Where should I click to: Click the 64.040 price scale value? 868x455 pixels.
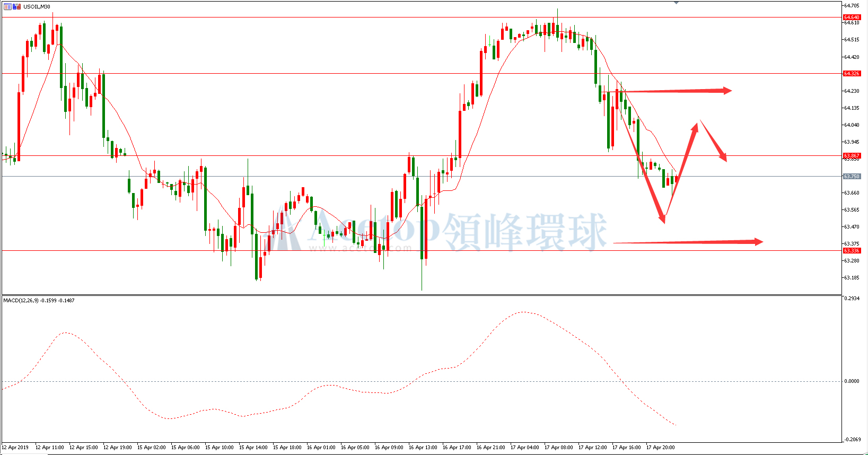(x=852, y=125)
